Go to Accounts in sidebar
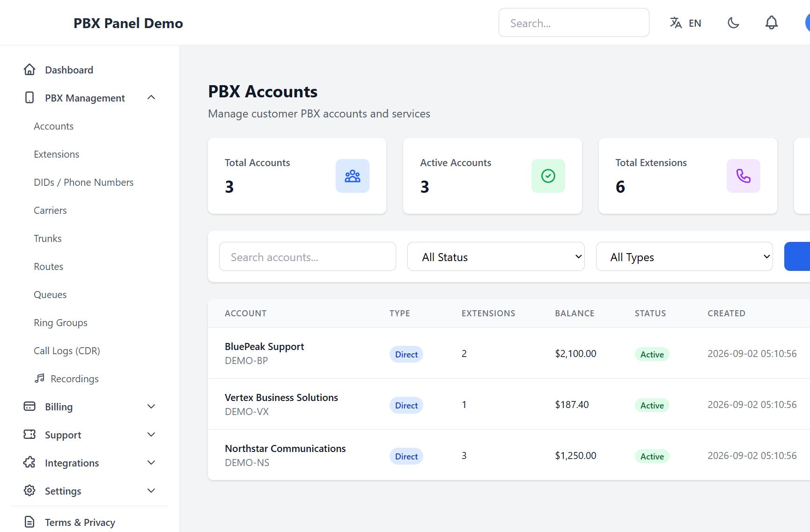Screen dimensions: 810x532 tap(54, 126)
